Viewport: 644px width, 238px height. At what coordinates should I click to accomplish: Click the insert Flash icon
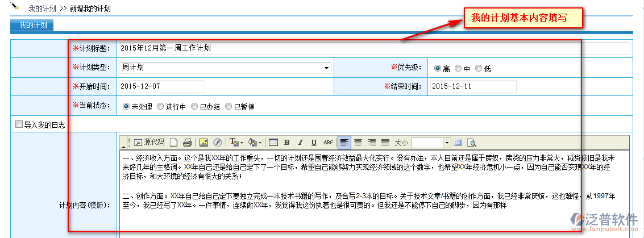[x=217, y=143]
